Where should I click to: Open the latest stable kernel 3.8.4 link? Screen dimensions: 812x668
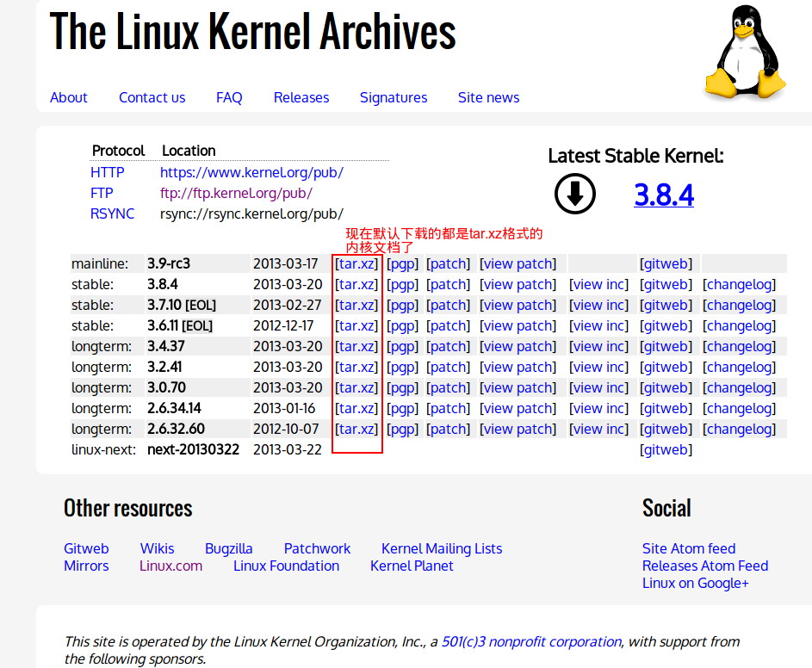663,195
